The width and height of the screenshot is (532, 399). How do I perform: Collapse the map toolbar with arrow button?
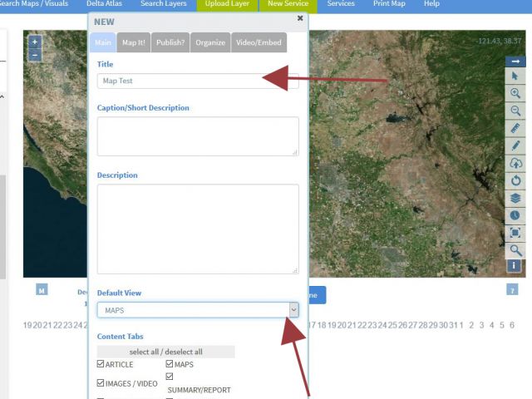pos(515,61)
